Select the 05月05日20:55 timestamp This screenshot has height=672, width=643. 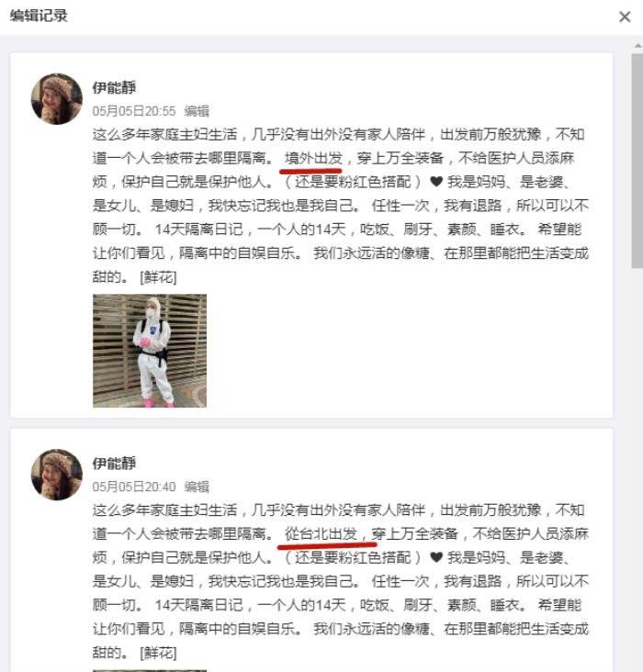(x=134, y=111)
